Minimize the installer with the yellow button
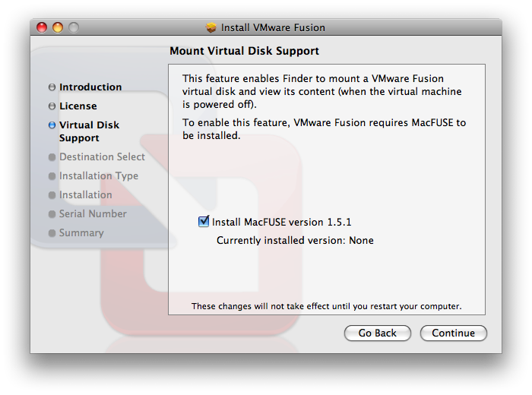The width and height of the screenshot is (532, 395). [58, 27]
